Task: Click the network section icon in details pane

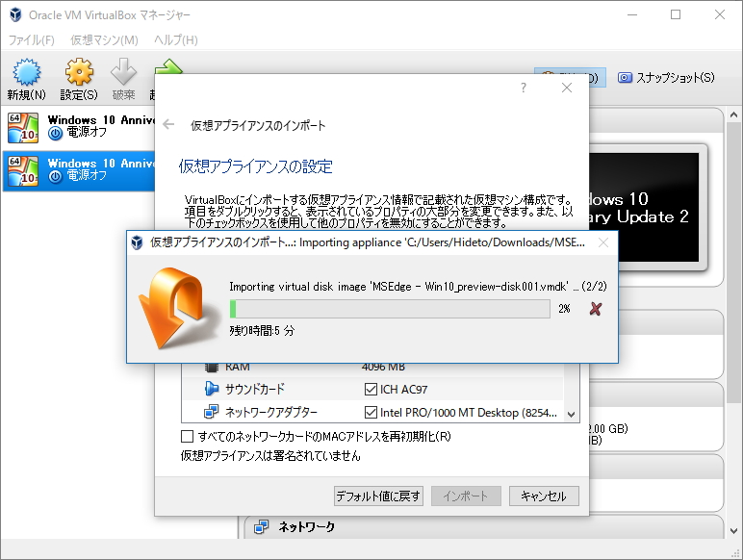Action: (x=261, y=526)
